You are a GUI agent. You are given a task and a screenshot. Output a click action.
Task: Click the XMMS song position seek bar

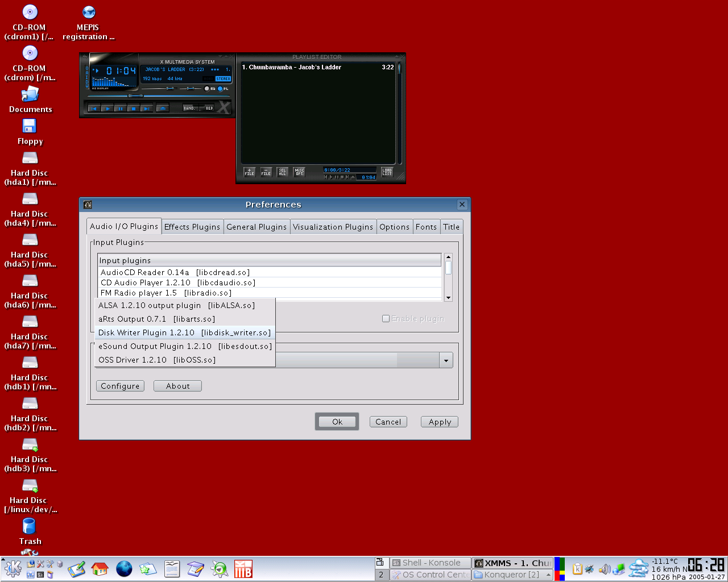click(159, 96)
